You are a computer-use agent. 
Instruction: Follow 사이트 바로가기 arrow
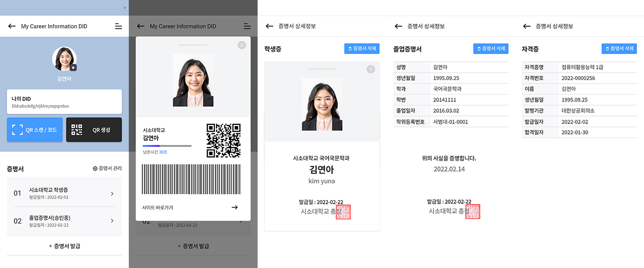click(x=235, y=207)
